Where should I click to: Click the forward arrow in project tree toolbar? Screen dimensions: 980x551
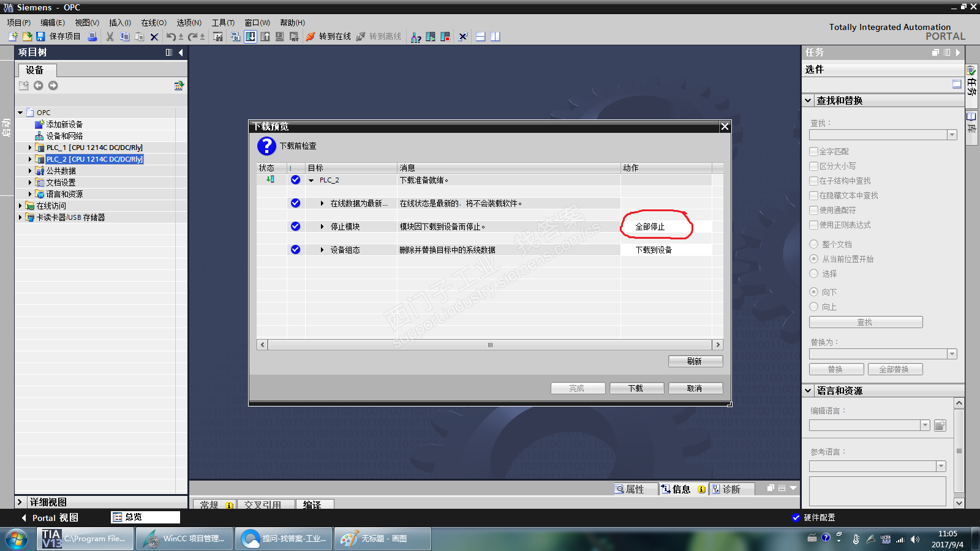click(x=53, y=86)
